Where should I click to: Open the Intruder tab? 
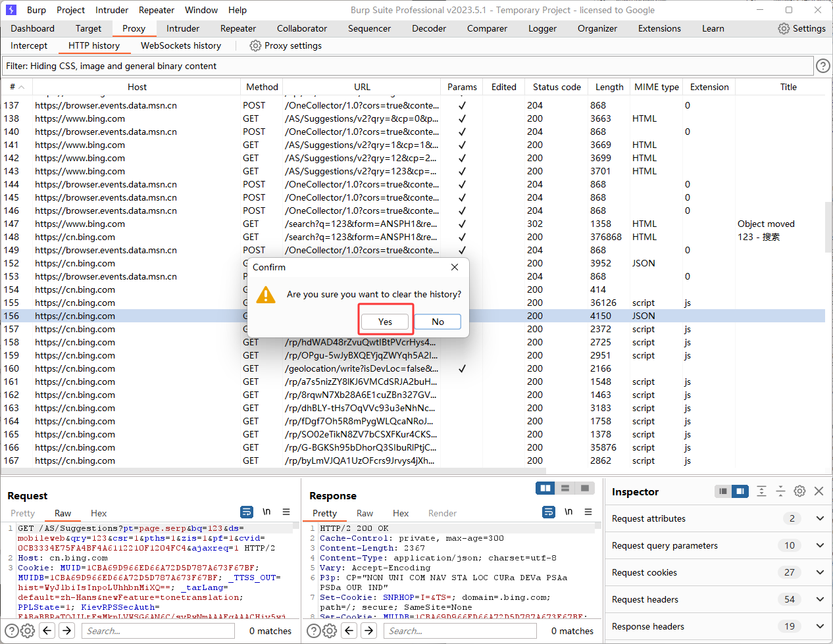(183, 28)
